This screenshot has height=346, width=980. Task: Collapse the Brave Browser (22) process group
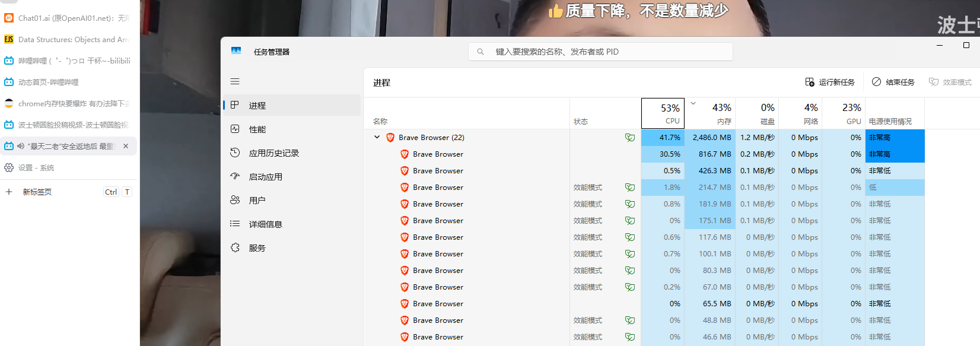(377, 137)
